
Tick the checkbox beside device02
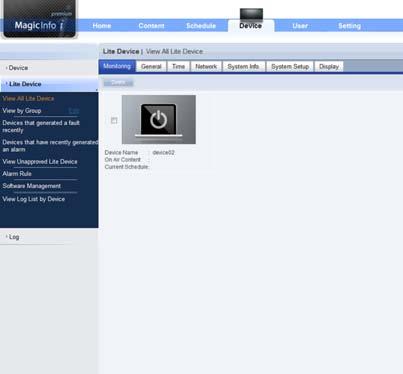[x=114, y=120]
